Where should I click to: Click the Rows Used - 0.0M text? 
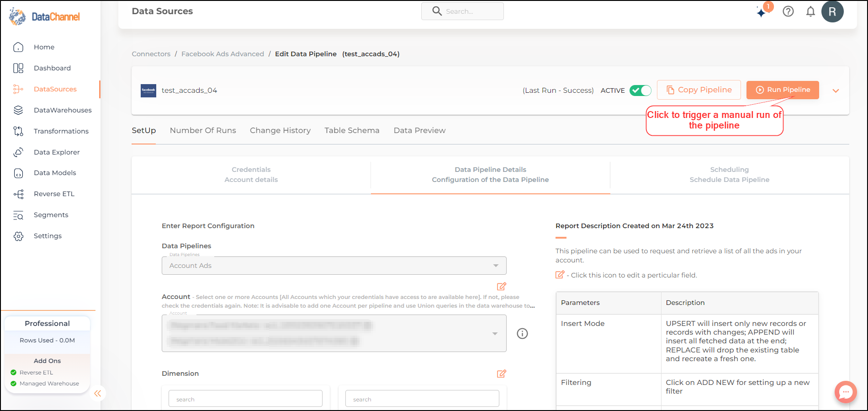point(48,341)
